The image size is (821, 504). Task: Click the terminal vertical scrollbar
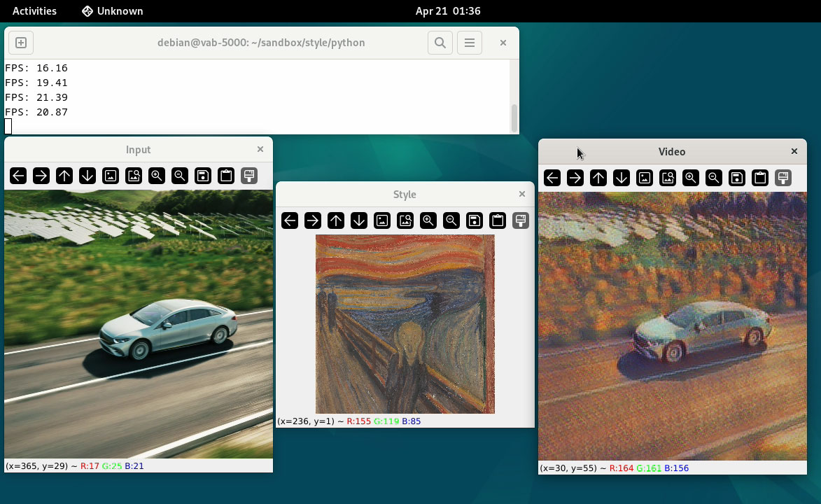[514, 118]
